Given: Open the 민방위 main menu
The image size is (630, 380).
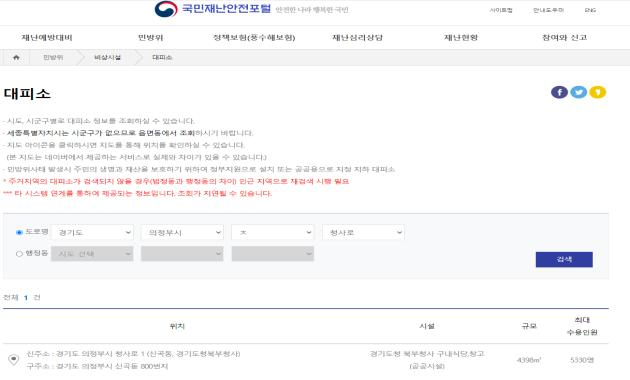Looking at the screenshot, I should [150, 38].
